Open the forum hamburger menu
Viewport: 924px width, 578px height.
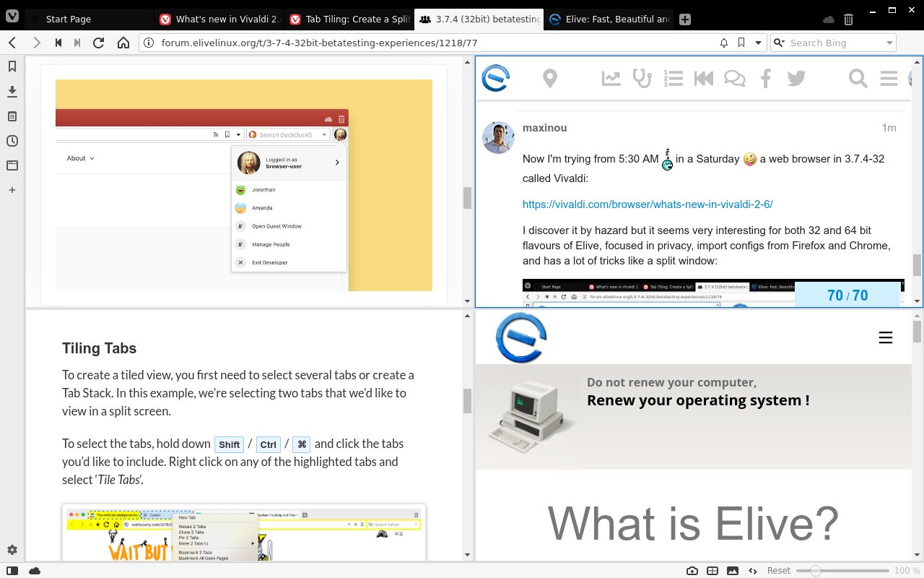click(889, 78)
